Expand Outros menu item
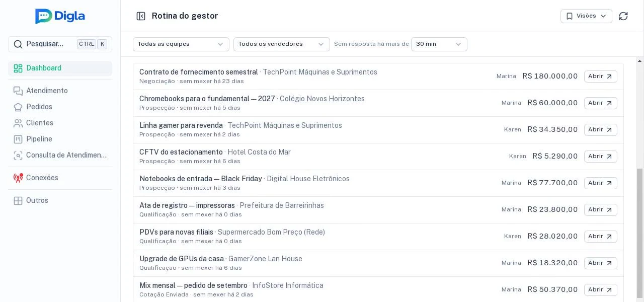This screenshot has height=302, width=644. click(60, 200)
